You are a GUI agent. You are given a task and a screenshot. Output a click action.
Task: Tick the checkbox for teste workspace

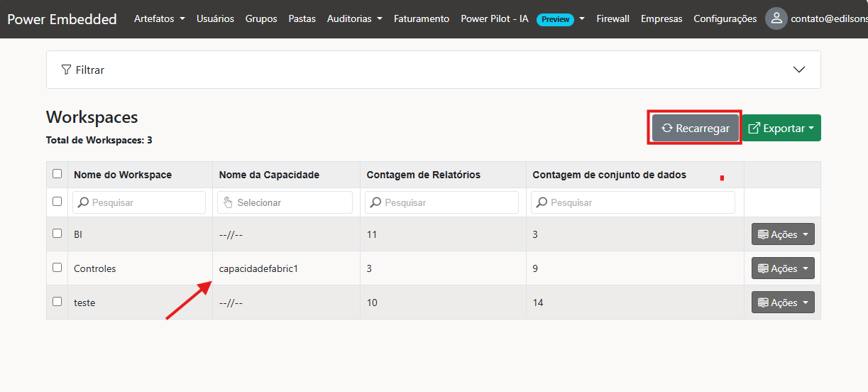[57, 302]
